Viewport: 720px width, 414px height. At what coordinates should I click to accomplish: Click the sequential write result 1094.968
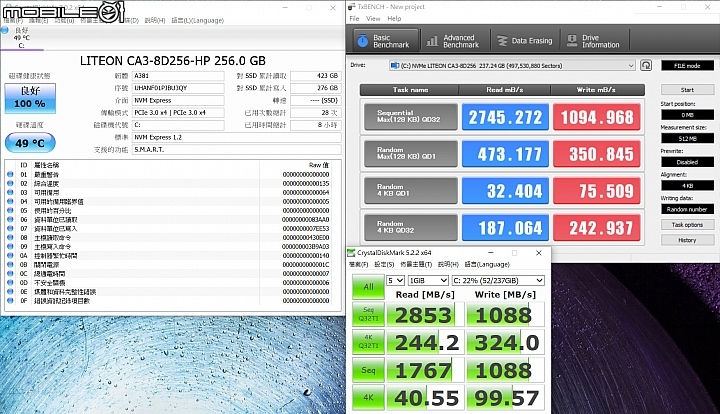click(596, 117)
